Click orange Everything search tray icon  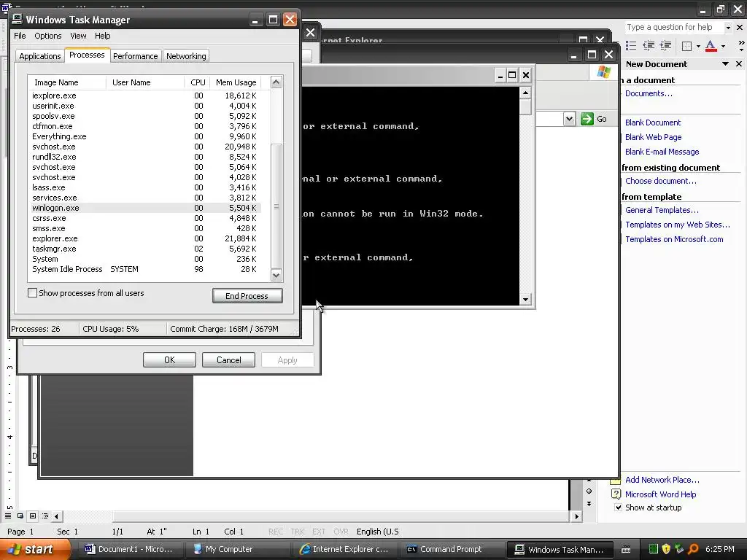pyautogui.click(x=693, y=549)
